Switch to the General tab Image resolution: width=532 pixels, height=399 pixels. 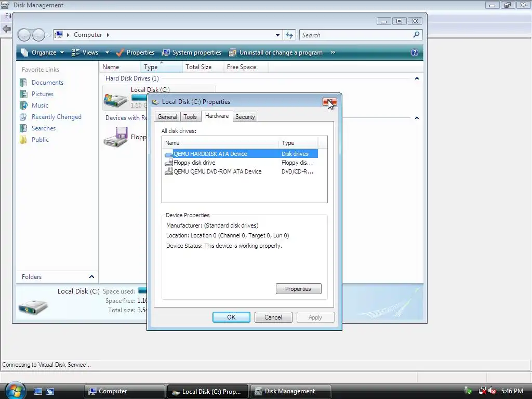click(x=167, y=117)
